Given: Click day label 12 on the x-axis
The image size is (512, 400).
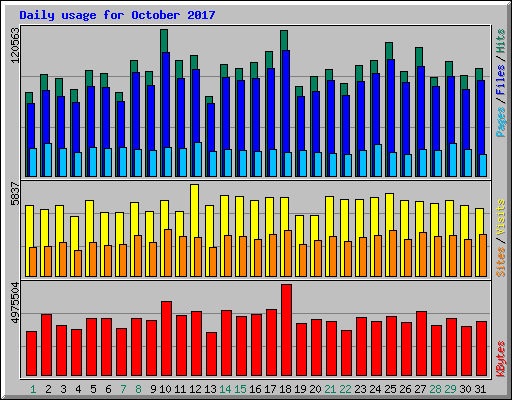Looking at the screenshot, I should (195, 389).
